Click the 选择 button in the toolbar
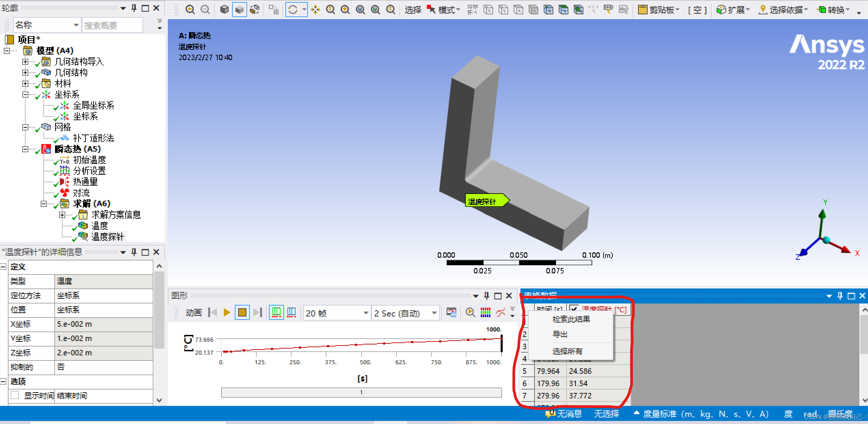 tap(413, 9)
